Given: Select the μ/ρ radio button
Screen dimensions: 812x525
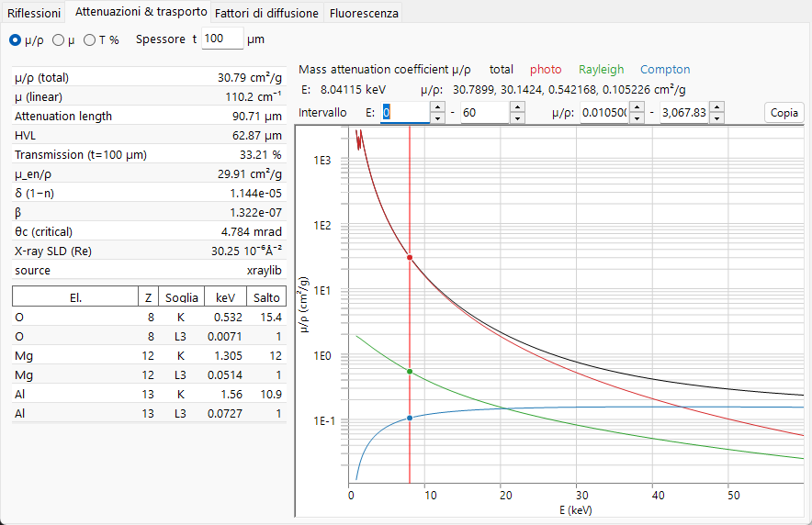Looking at the screenshot, I should pyautogui.click(x=27, y=39).
